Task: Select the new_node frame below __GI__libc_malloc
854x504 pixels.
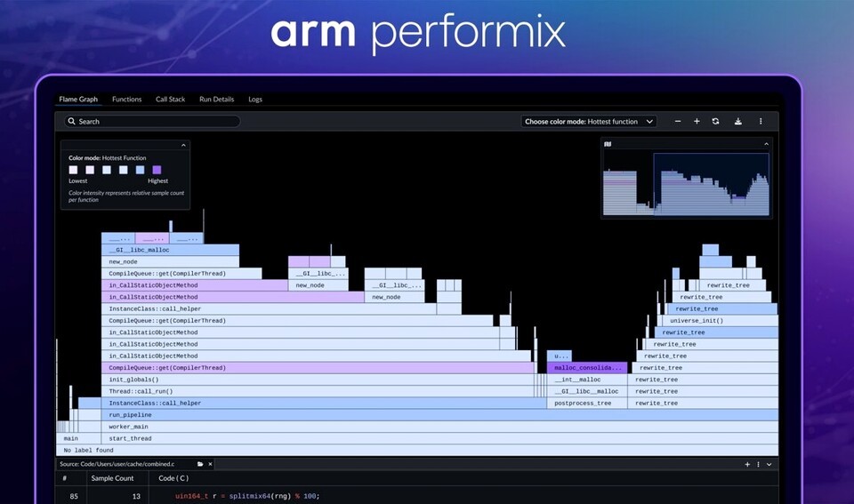Action: tap(171, 262)
